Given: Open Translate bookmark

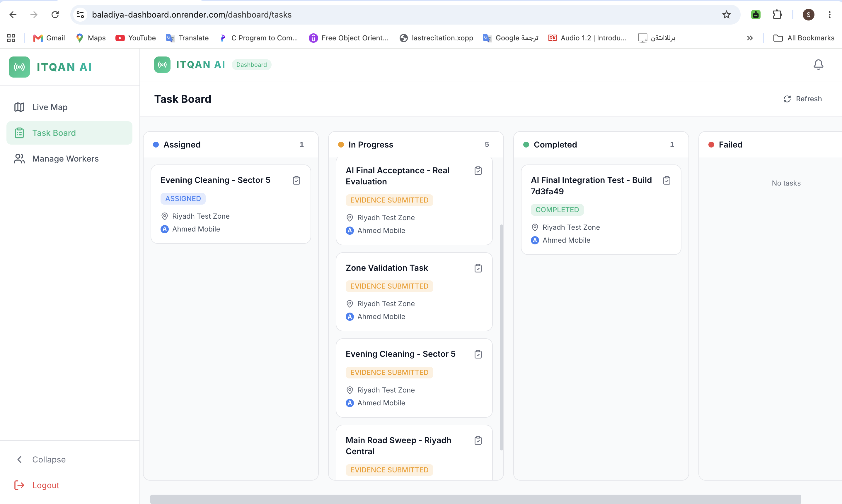Looking at the screenshot, I should pyautogui.click(x=187, y=38).
